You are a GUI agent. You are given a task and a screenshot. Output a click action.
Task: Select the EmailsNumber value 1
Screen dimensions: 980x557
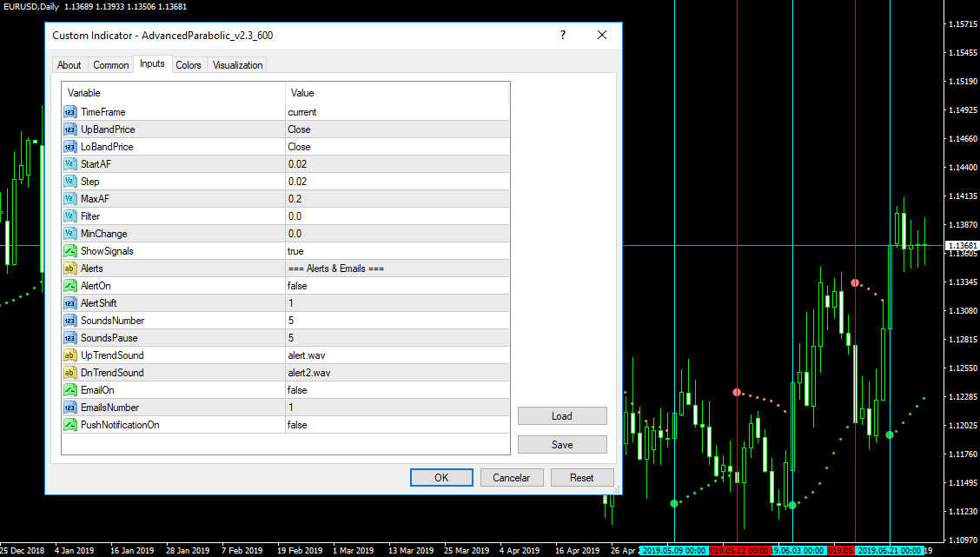coord(398,408)
